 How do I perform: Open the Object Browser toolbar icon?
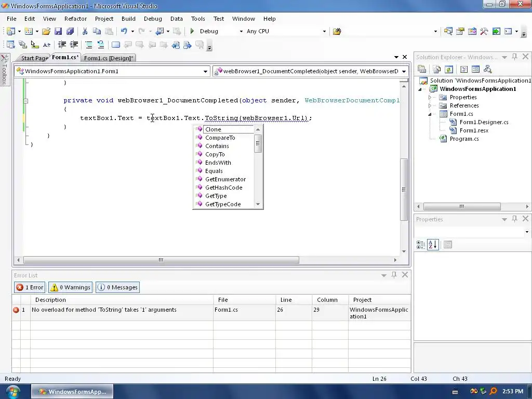pyautogui.click(x=472, y=31)
